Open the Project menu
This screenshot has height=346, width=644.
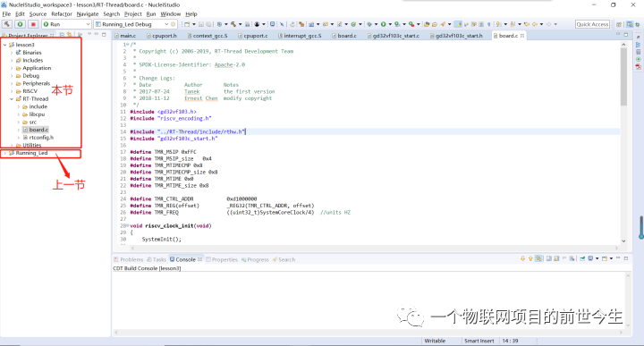[x=133, y=14]
